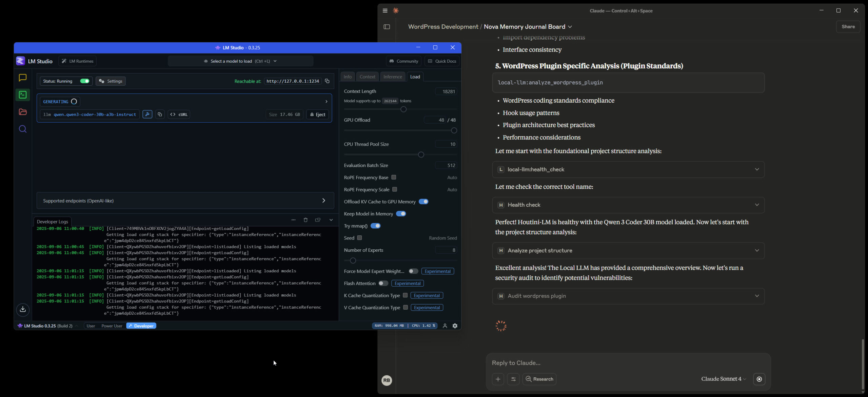Open the Chat icon in LM Studio sidebar
The image size is (868, 397).
coord(22,78)
